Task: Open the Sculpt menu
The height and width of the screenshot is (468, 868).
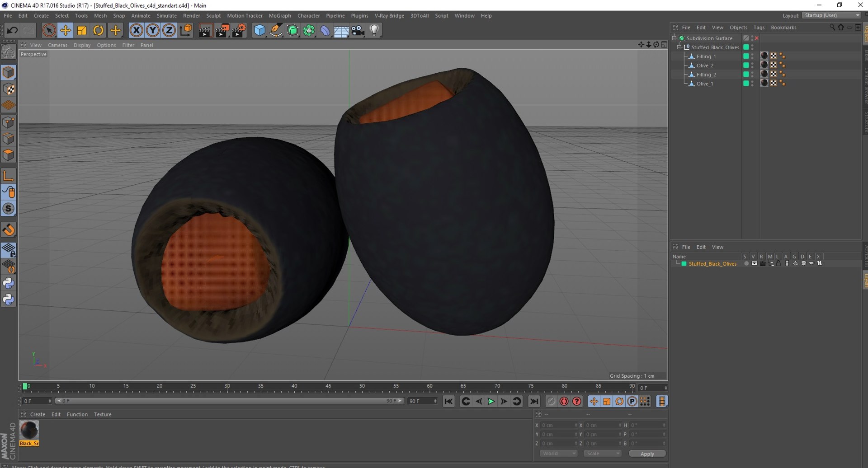Action: click(213, 15)
